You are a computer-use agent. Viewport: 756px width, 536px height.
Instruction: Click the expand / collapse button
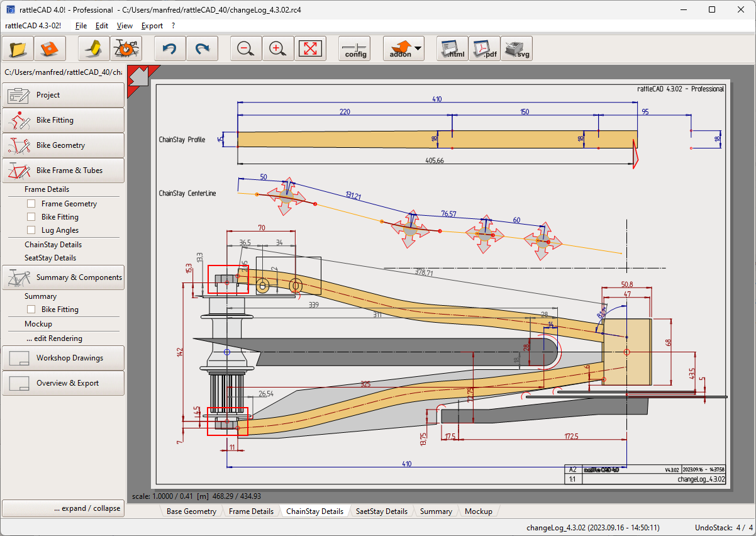pos(63,508)
